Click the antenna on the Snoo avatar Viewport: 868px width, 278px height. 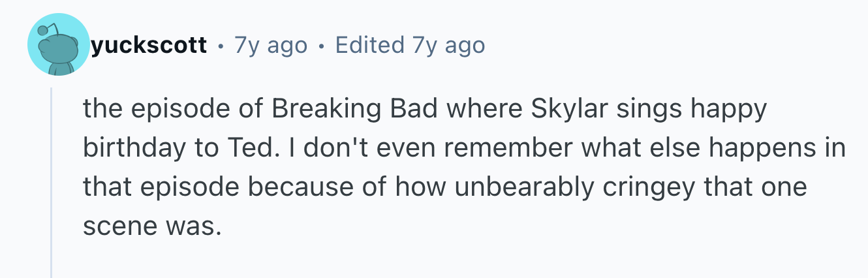(x=44, y=29)
